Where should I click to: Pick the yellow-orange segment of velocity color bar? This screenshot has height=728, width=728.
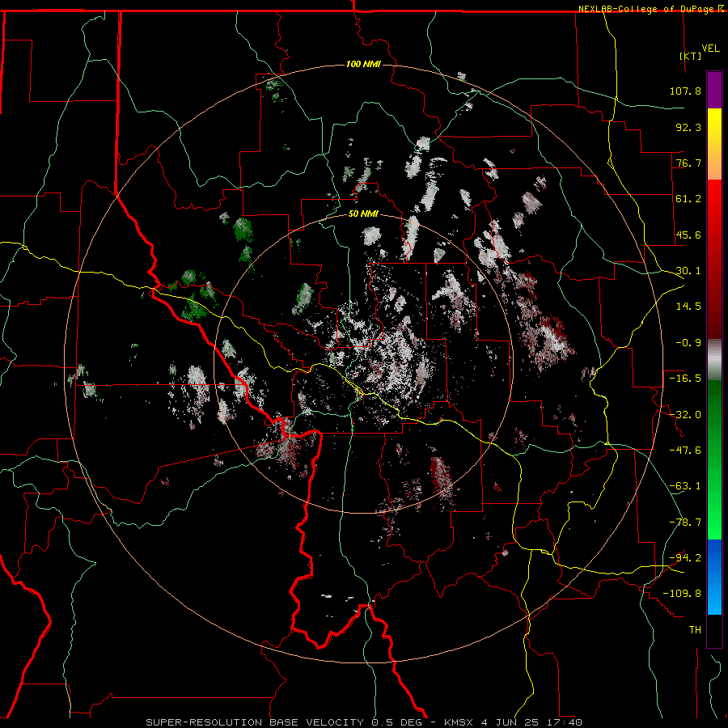click(714, 144)
